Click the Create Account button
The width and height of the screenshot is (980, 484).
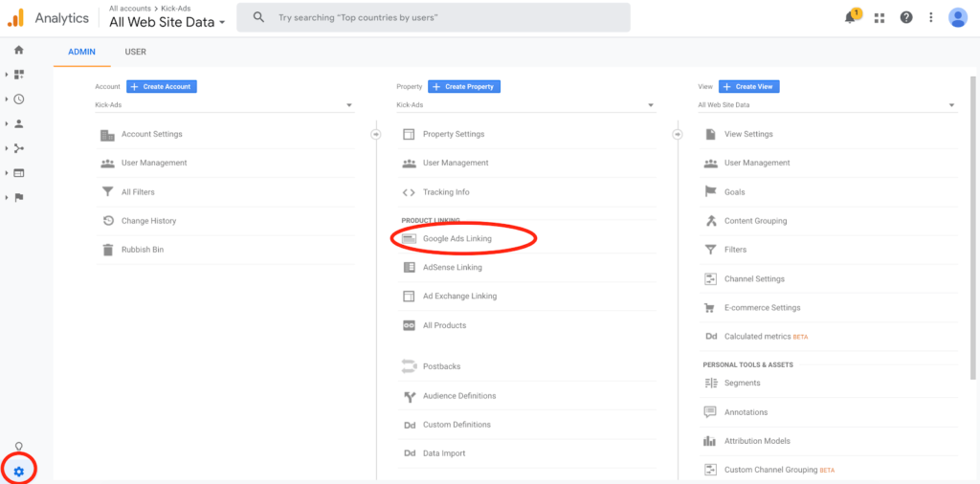[162, 87]
